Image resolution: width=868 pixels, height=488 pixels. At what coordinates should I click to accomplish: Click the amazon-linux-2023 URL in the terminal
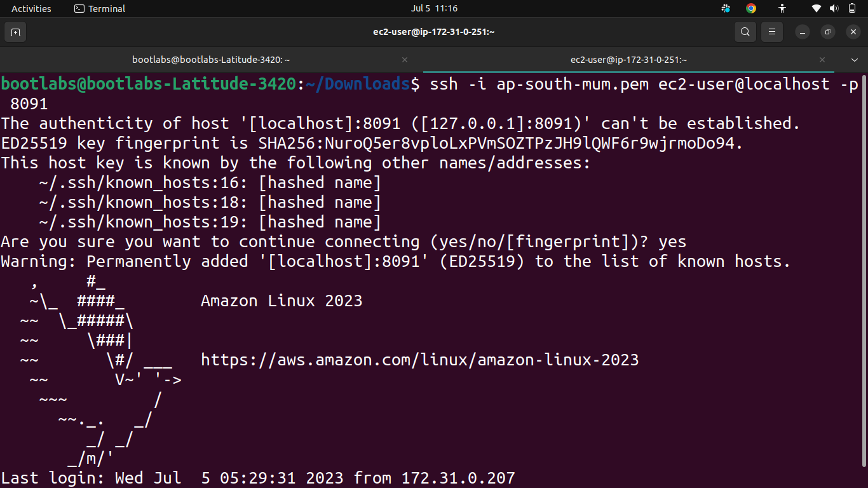420,360
